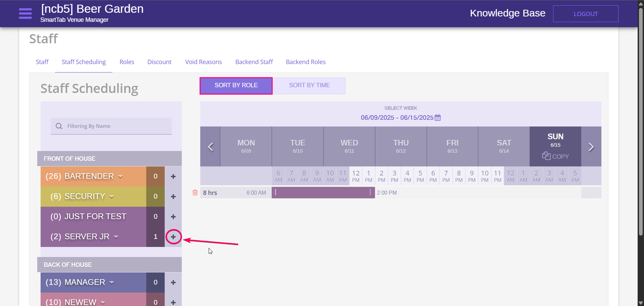Screen dimensions: 644x306
Task: Advance to next week with right arrow
Action: 591,147
